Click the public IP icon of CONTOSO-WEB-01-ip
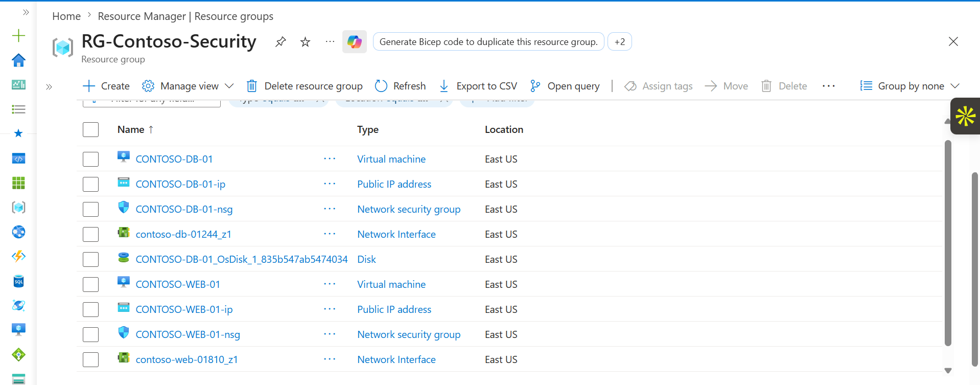This screenshot has width=980, height=385. tap(124, 307)
